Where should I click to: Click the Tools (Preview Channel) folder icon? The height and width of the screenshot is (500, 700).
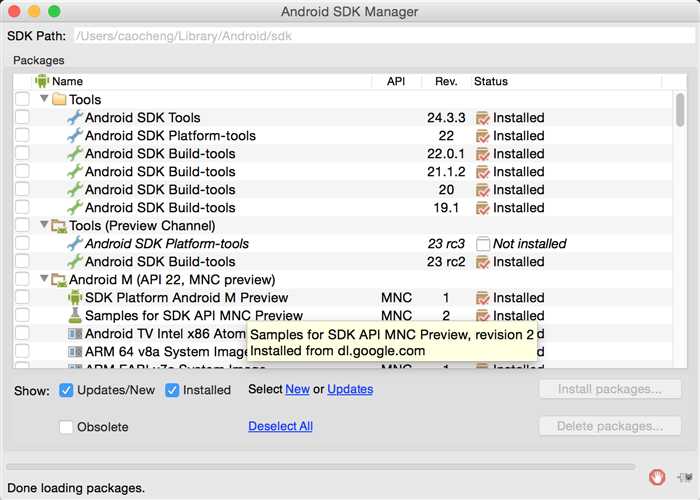(x=59, y=226)
